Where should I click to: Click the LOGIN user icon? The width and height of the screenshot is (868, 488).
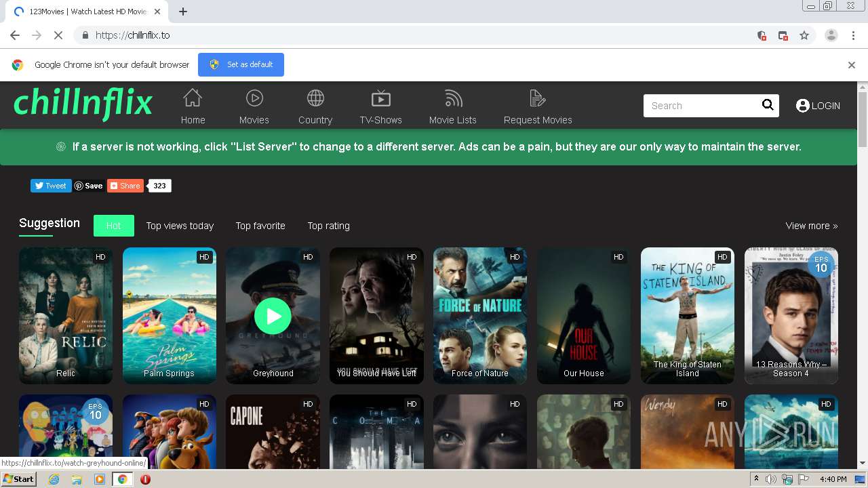click(x=802, y=105)
